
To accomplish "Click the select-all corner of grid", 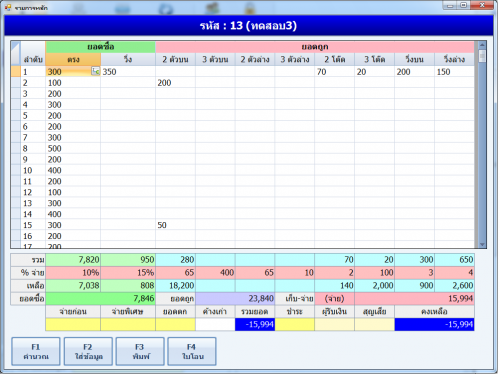I will 16,53.
